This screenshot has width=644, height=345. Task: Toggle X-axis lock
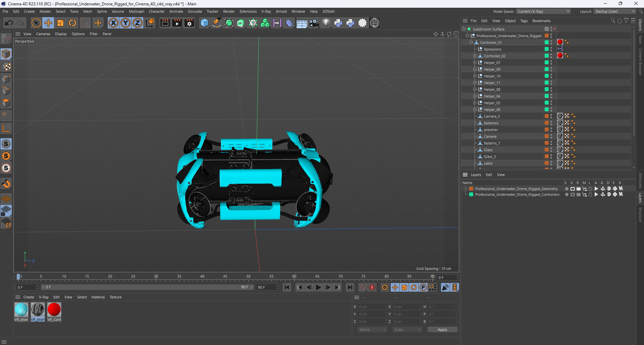[x=113, y=23]
